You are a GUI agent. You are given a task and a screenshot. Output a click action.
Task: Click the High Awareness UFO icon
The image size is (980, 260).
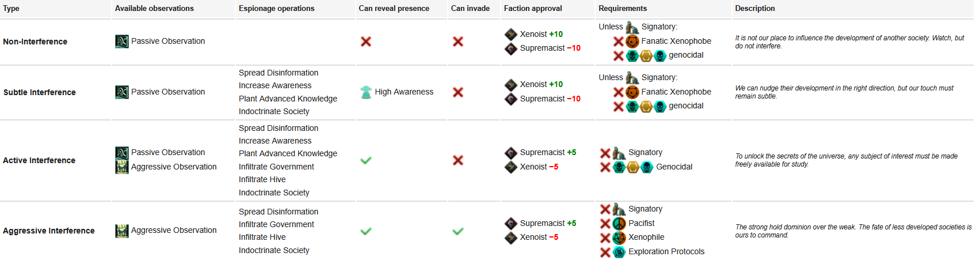coord(366,92)
